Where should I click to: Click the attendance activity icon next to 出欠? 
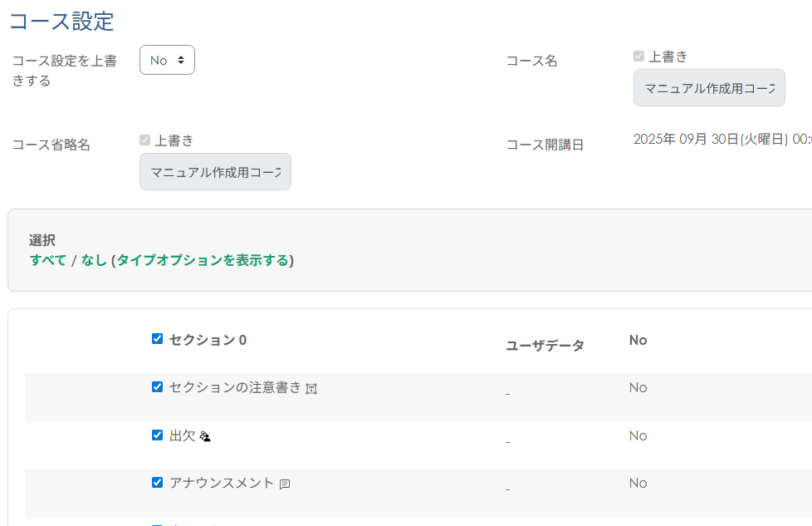(205, 435)
